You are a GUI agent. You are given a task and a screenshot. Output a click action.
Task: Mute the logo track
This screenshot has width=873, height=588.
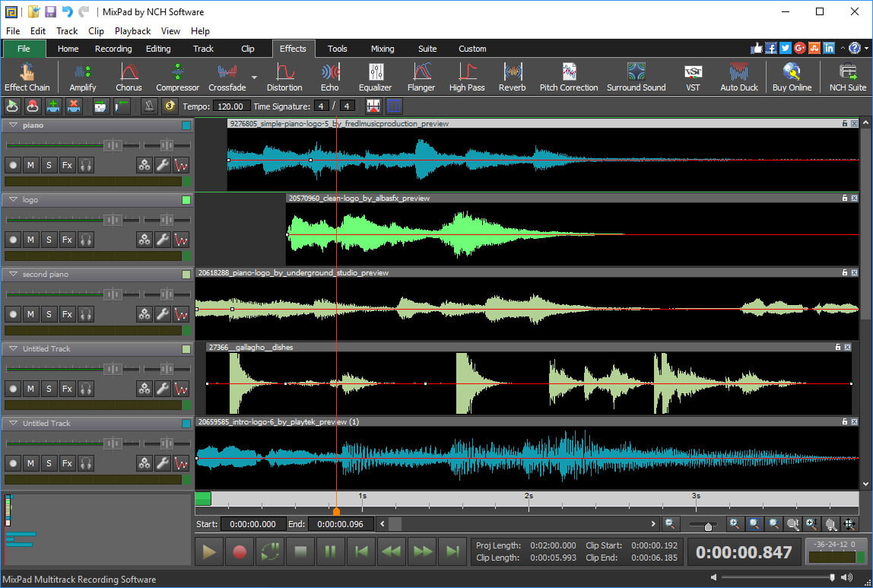coord(30,239)
